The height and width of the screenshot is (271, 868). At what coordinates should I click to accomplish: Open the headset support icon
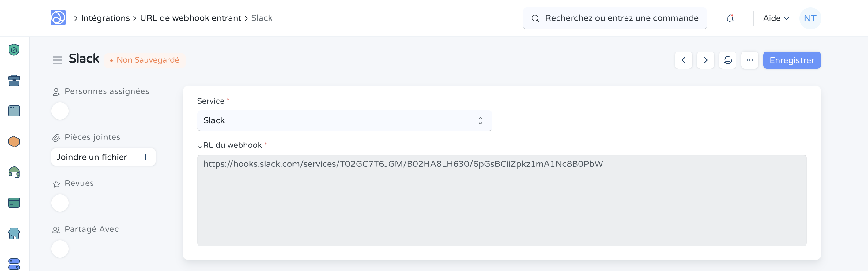click(x=13, y=172)
